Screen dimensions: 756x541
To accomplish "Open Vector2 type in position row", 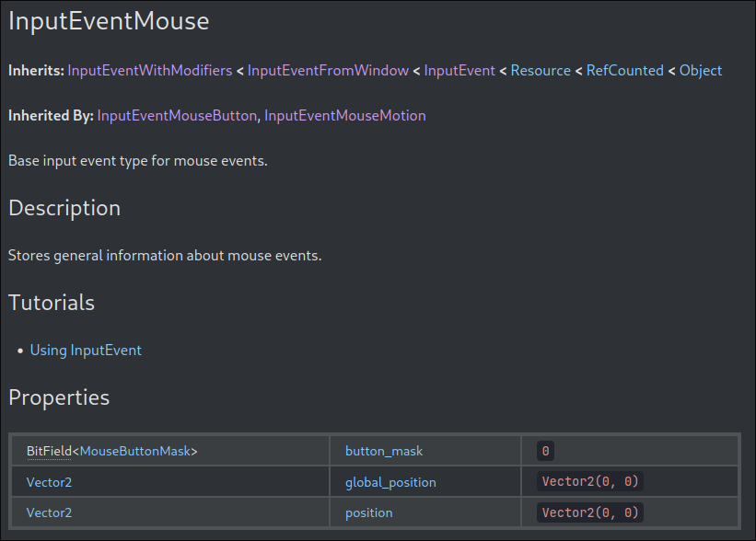I will [49, 512].
